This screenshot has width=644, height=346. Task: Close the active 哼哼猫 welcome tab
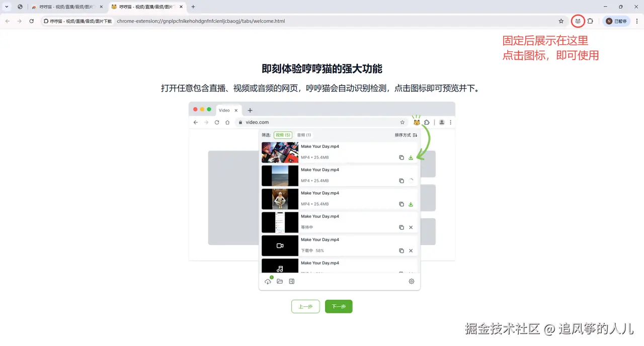click(181, 7)
